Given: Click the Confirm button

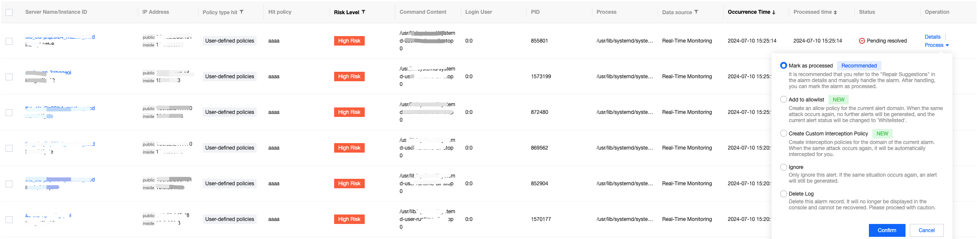Looking at the screenshot, I should pos(887,230).
